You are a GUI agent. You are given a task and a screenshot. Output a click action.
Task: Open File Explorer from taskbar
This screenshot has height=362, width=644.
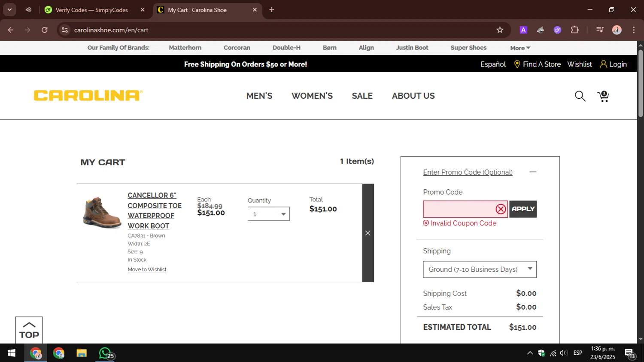[82, 353]
